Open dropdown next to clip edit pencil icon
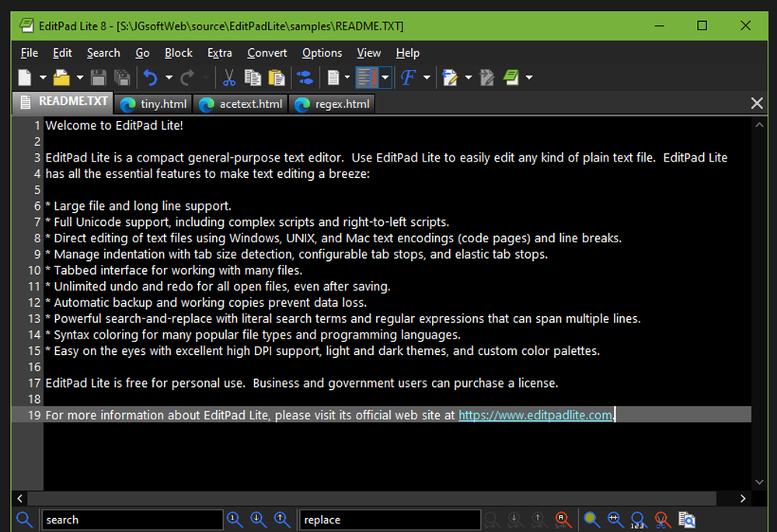The image size is (777, 532). (469, 78)
